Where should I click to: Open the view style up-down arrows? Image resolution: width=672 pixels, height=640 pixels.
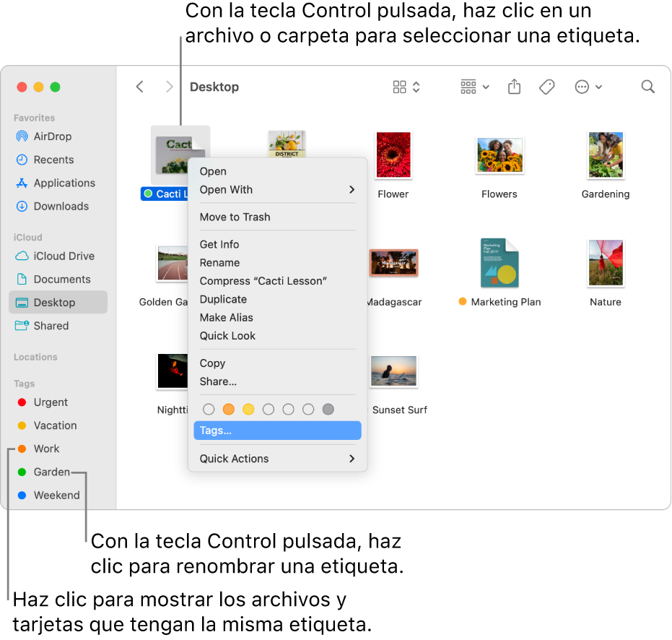[416, 87]
